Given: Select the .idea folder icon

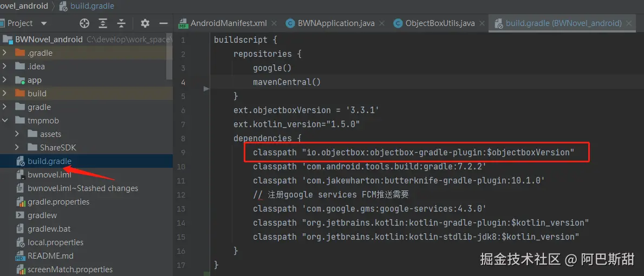Looking at the screenshot, I should click(x=19, y=67).
